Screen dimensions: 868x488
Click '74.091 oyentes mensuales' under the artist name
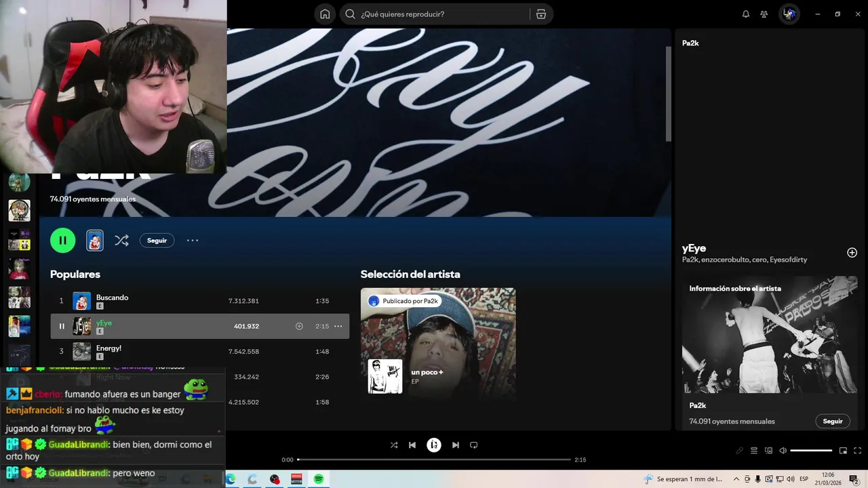(93, 199)
